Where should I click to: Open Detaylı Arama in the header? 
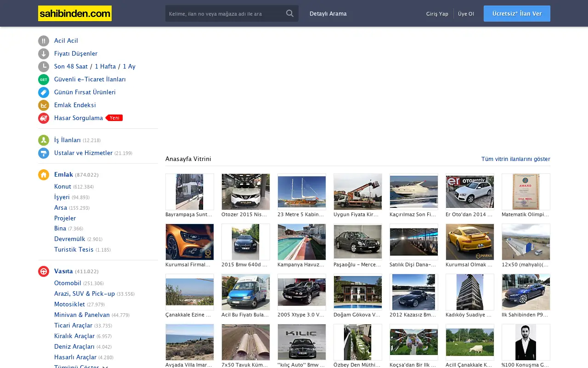point(328,14)
